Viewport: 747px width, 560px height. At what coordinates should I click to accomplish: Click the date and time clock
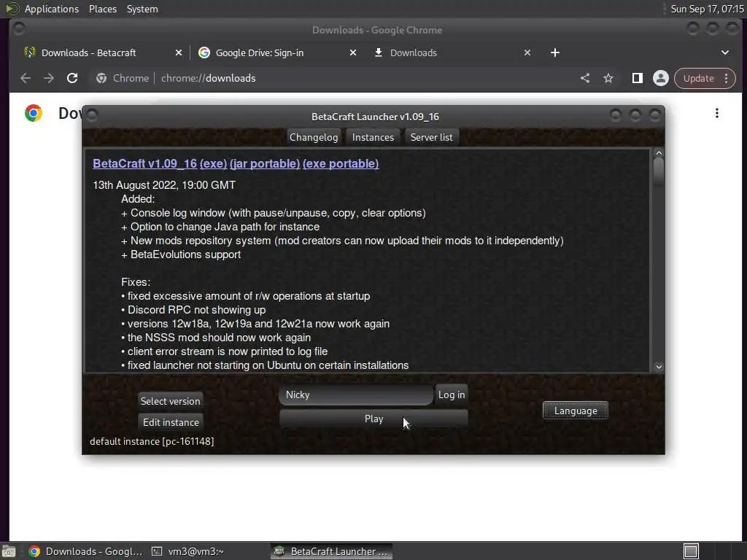coord(707,9)
